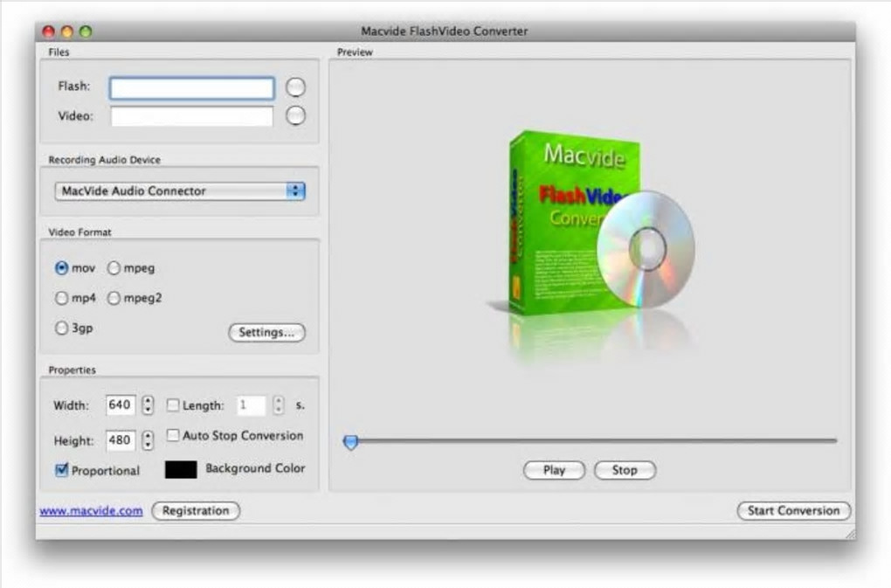Click the preview playback slider thumb
This screenshot has width=891, height=588.
350,442
